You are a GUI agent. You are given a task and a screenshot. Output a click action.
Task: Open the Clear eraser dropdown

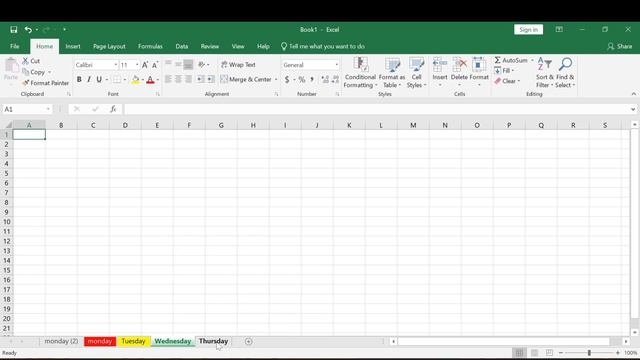507,81
